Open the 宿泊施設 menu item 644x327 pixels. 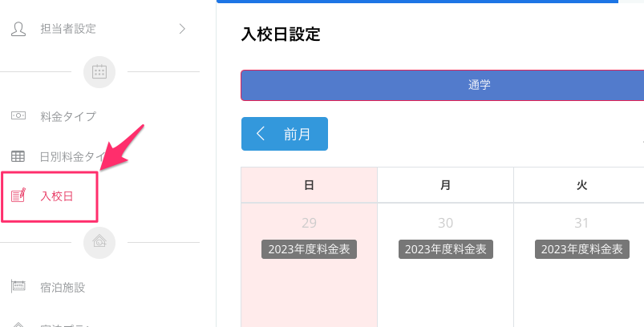63,287
